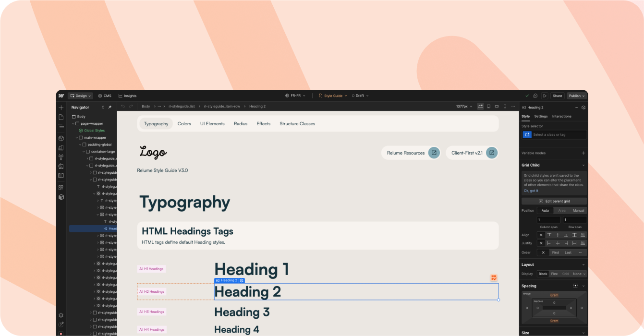
Task: Open the Pages panel icon
Action: click(x=61, y=117)
